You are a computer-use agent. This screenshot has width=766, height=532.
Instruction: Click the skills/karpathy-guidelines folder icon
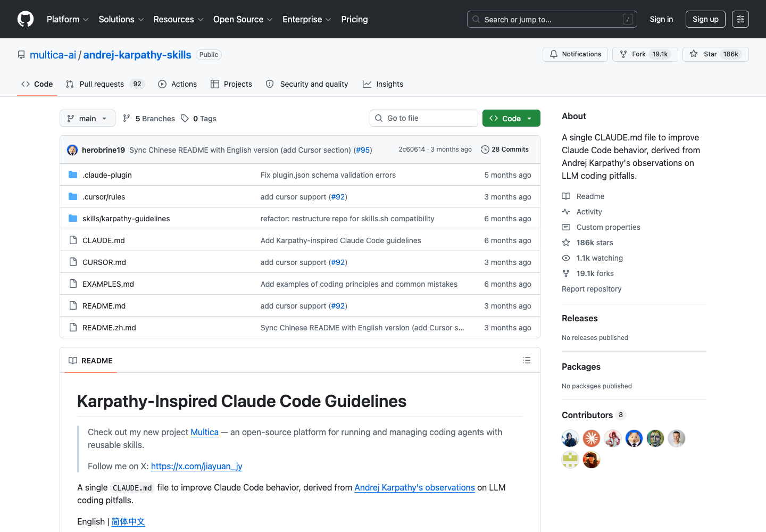(x=73, y=218)
